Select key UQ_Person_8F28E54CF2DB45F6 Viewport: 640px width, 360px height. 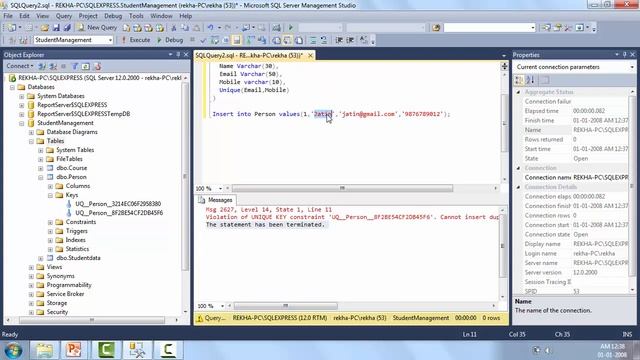(119, 213)
